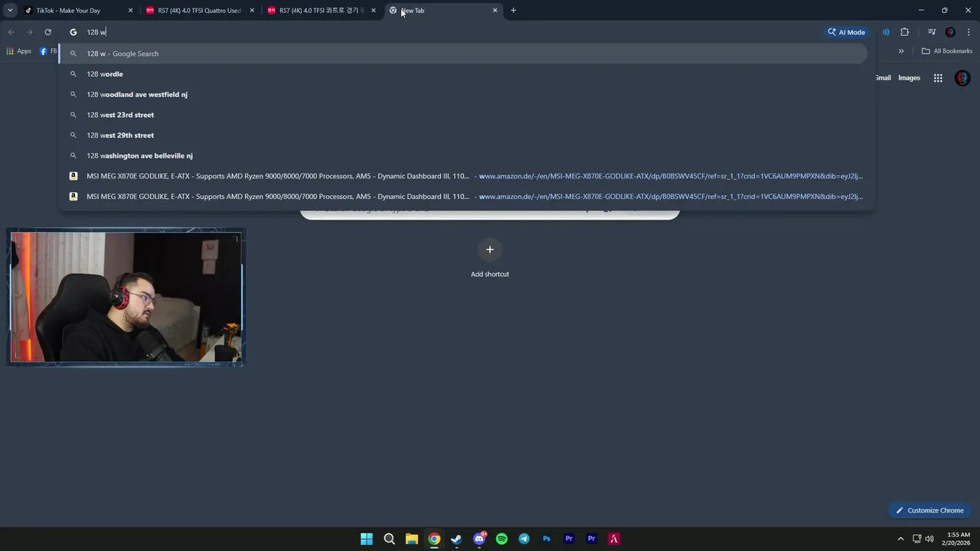The height and width of the screenshot is (551, 980).
Task: Open the Images link
Action: click(909, 78)
